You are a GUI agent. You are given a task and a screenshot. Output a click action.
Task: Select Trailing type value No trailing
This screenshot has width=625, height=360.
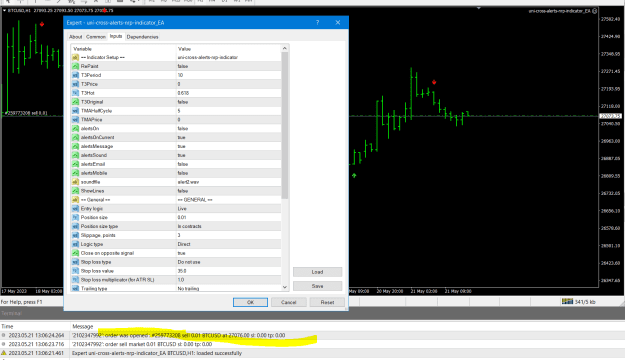[x=188, y=288]
